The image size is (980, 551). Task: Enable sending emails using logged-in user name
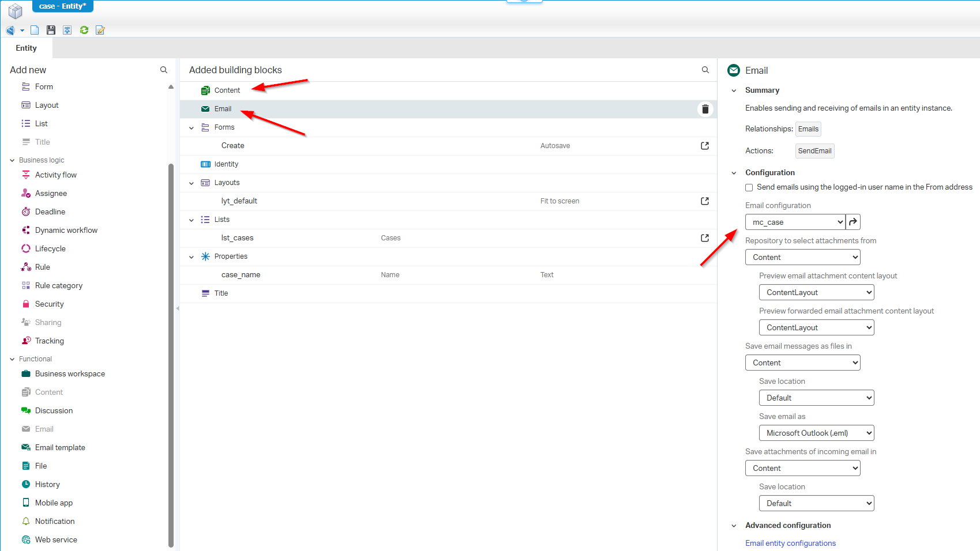click(x=749, y=187)
